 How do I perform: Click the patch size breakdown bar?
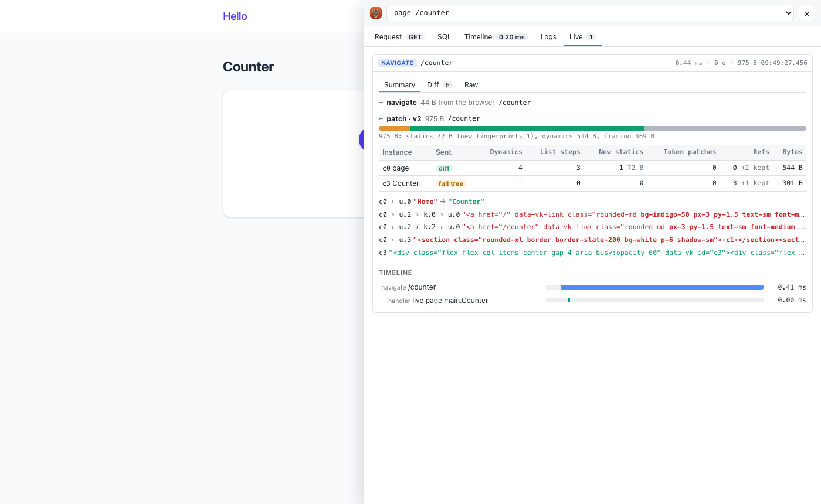592,128
